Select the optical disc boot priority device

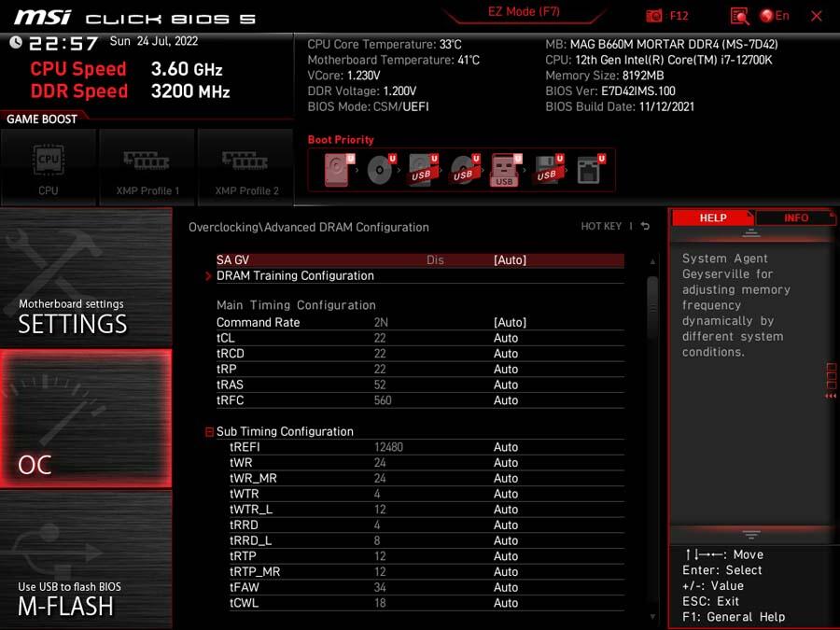(x=381, y=170)
